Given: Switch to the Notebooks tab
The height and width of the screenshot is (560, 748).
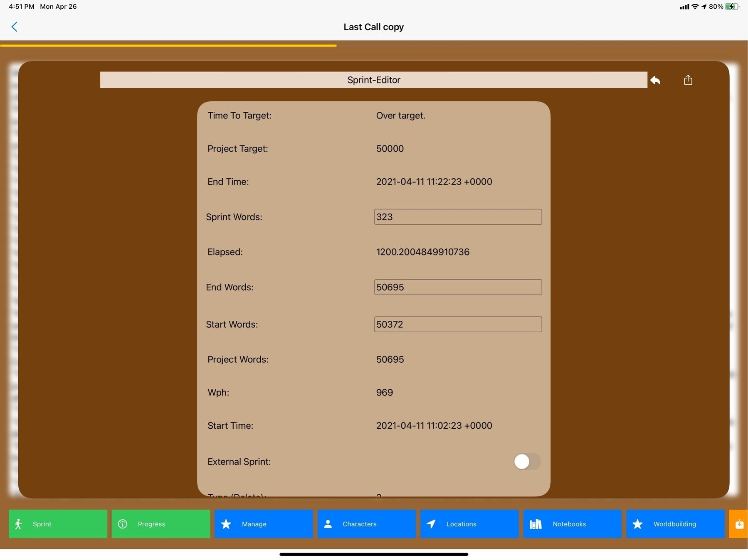Looking at the screenshot, I should 572,524.
